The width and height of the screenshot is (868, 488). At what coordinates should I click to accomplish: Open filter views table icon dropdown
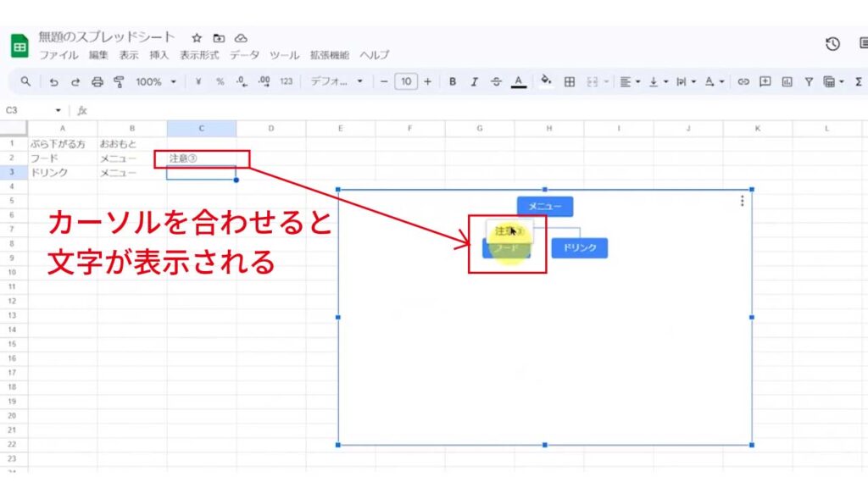(x=832, y=82)
